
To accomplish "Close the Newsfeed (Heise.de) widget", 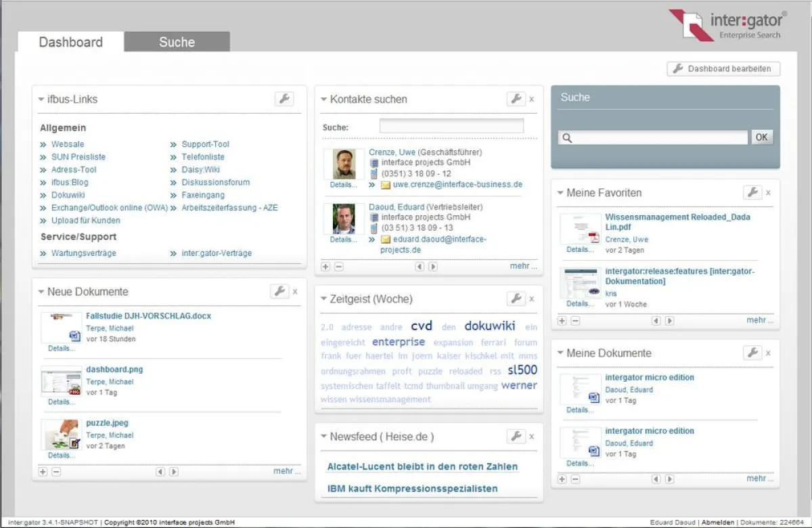I will (532, 436).
